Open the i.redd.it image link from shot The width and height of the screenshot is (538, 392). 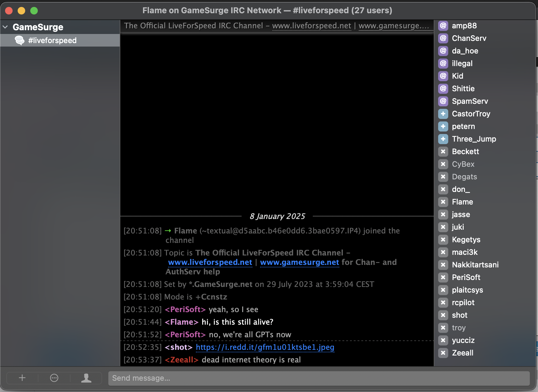(265, 347)
